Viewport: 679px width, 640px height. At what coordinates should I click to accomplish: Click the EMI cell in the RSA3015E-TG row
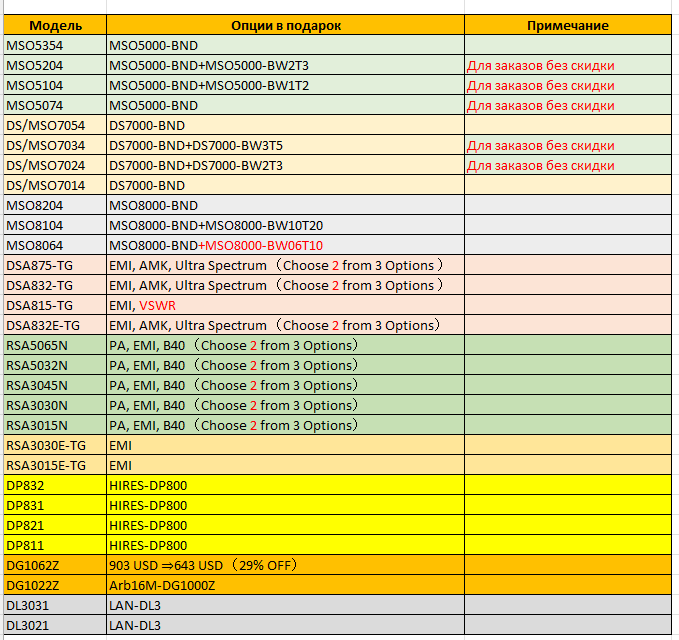(x=285, y=465)
